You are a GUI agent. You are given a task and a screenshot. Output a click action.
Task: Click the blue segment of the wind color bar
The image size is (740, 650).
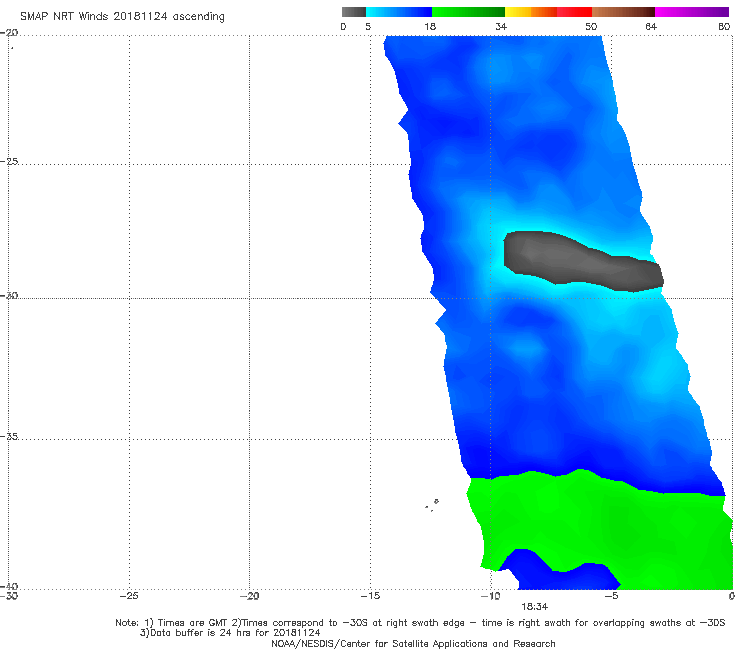coord(398,12)
